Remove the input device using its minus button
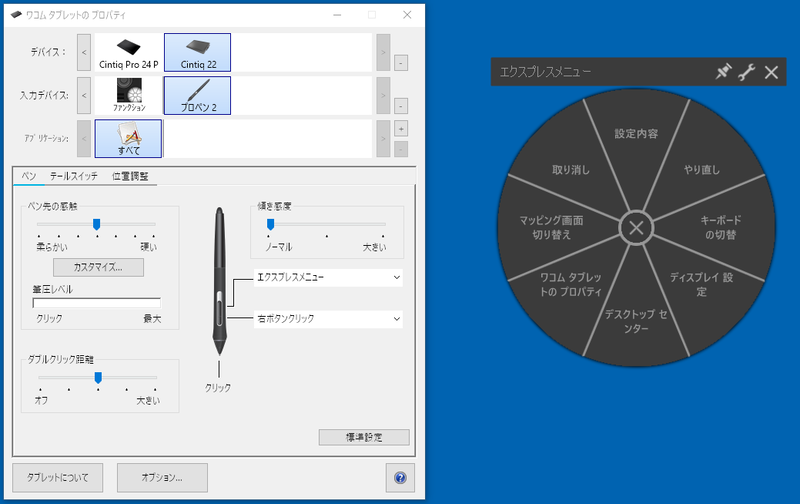 point(401,106)
